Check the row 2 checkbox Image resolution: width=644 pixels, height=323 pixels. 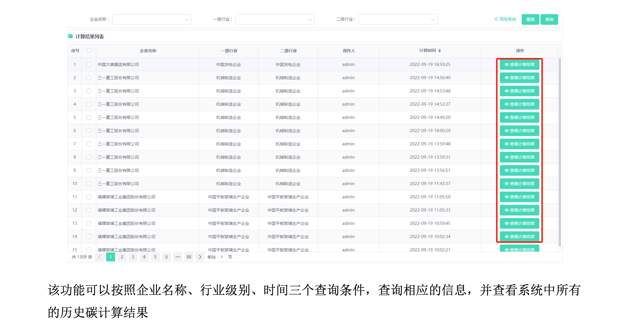(x=89, y=78)
